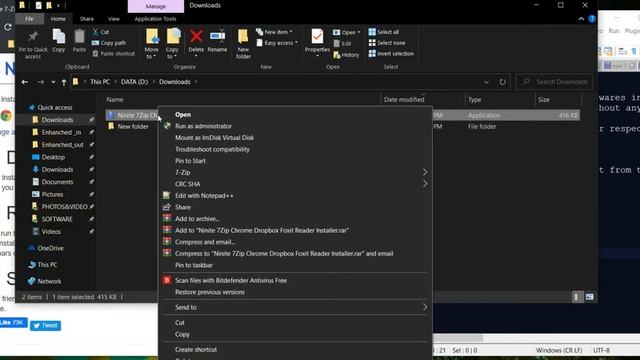Click Copy path in the ribbon

109,43
